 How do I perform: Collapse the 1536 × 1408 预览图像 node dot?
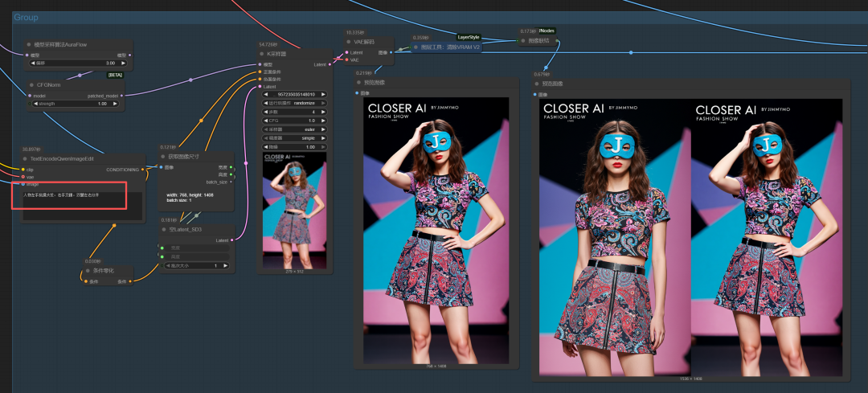coord(537,84)
